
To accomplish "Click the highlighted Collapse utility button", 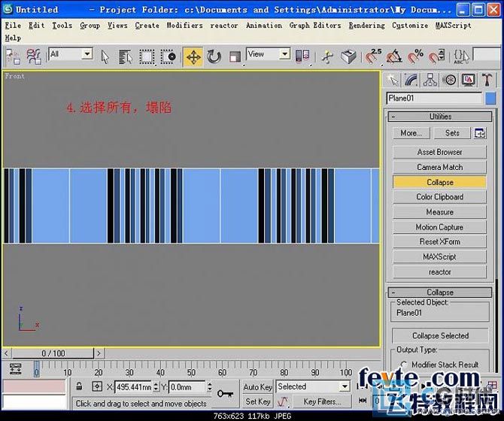I will tap(439, 182).
